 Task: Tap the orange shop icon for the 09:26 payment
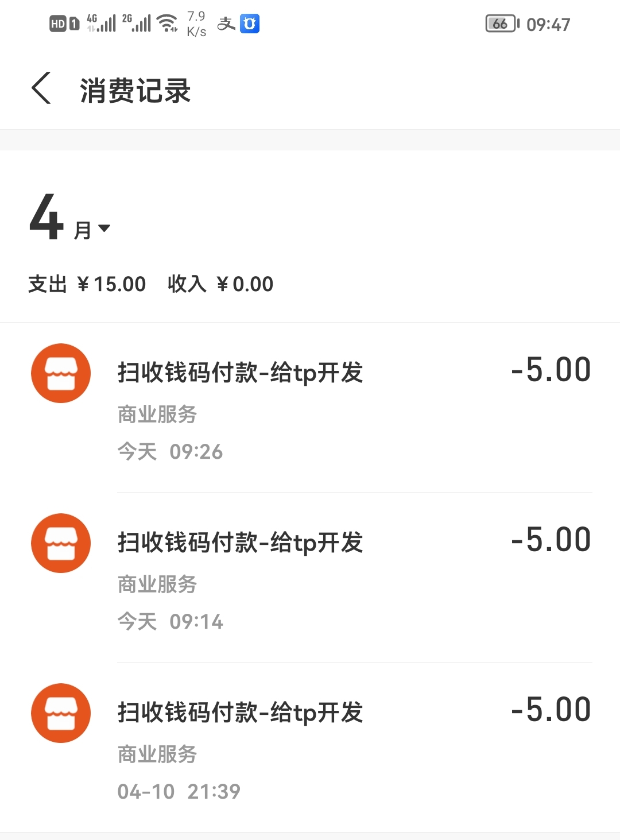coord(61,373)
